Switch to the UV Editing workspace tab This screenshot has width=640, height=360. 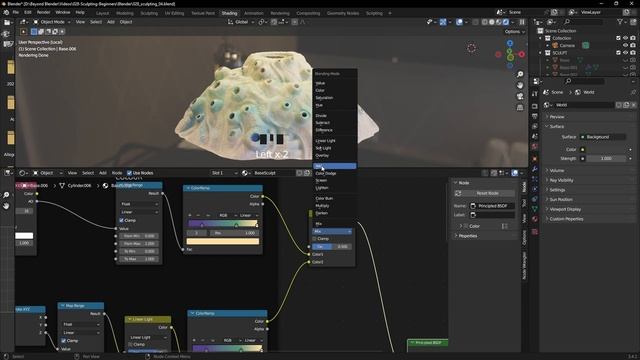(174, 13)
